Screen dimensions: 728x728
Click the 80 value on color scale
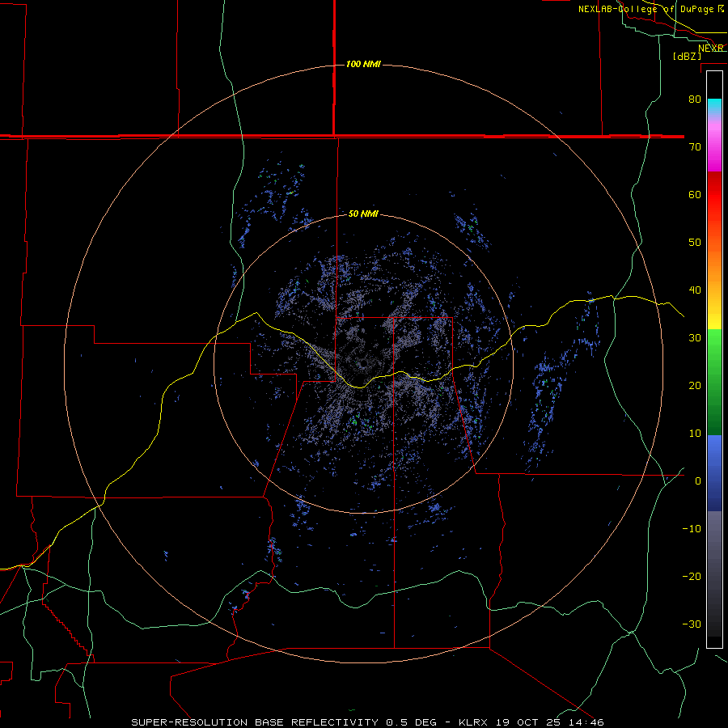(x=695, y=99)
